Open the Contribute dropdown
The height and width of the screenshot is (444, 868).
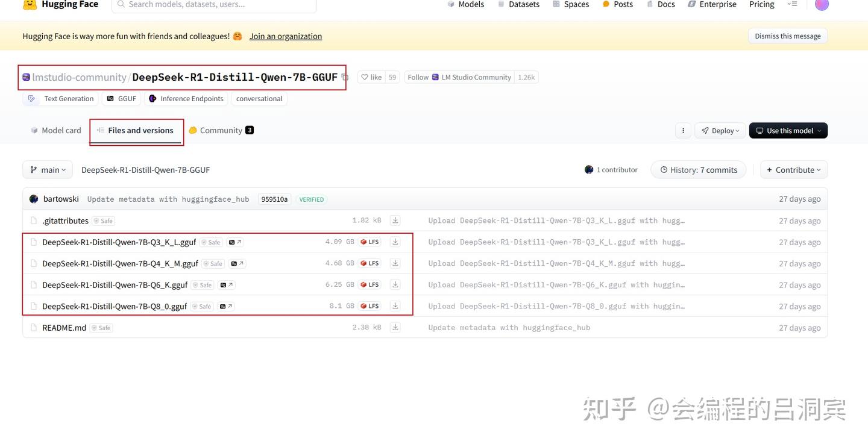pyautogui.click(x=794, y=169)
